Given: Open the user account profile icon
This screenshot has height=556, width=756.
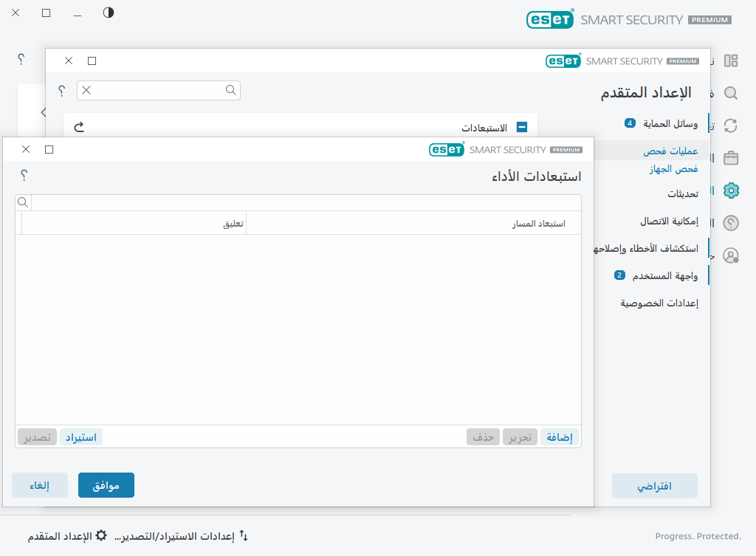Looking at the screenshot, I should (730, 255).
